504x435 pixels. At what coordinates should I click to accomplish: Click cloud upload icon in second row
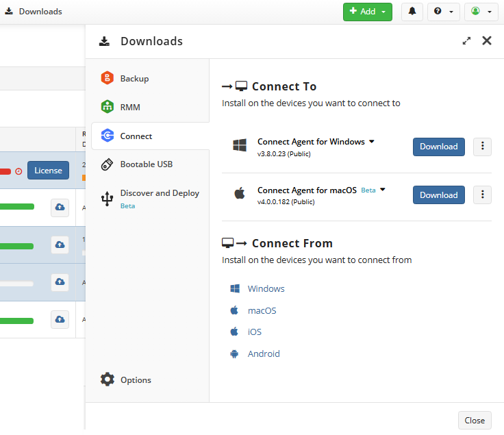(x=60, y=208)
